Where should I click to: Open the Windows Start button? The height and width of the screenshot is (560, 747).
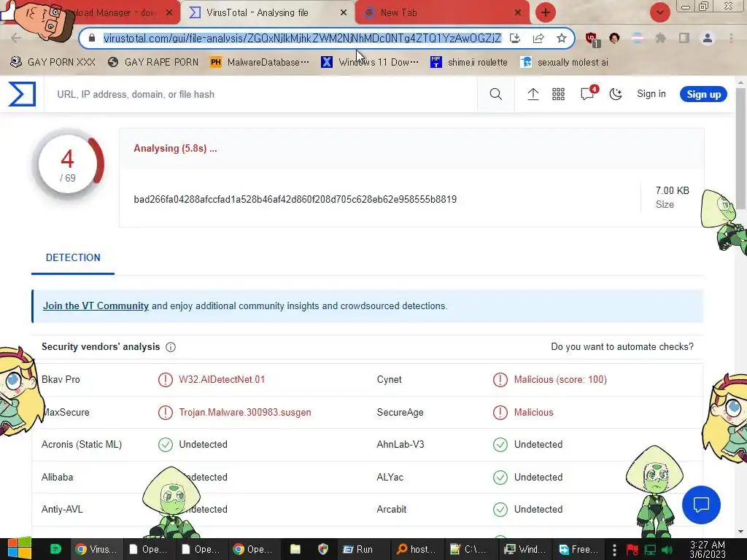pos(19,549)
